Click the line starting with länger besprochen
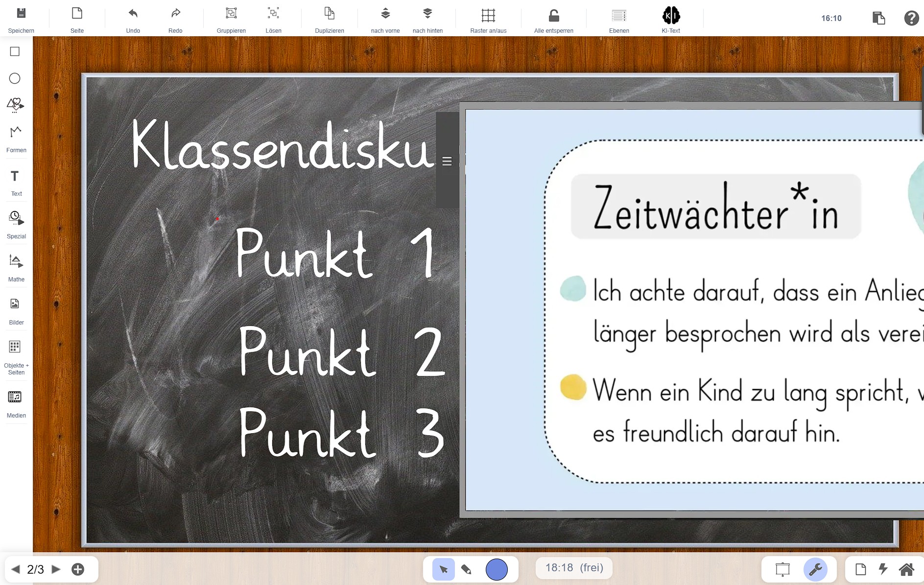Viewport: 924px width, 585px height. 758,334
